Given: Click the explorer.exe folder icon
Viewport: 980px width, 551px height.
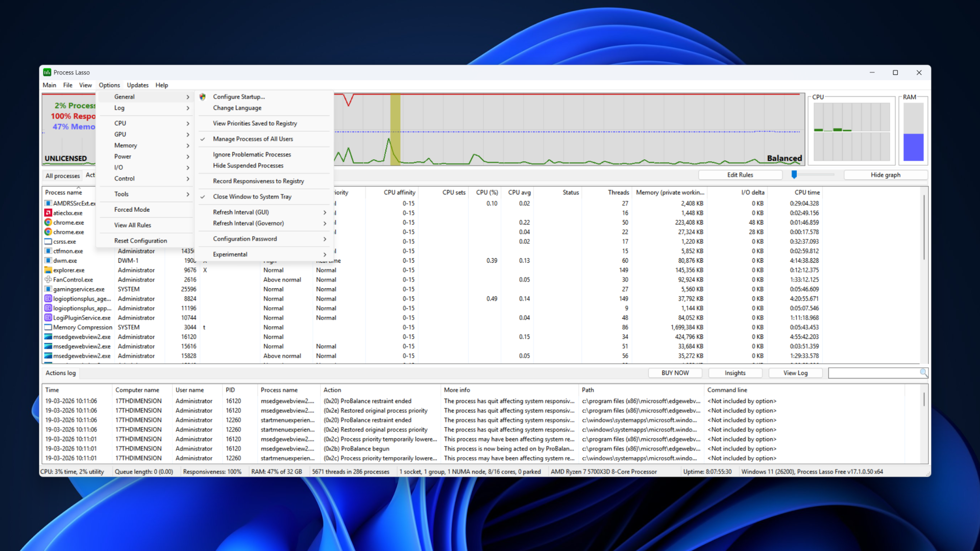Looking at the screenshot, I should pyautogui.click(x=48, y=270).
